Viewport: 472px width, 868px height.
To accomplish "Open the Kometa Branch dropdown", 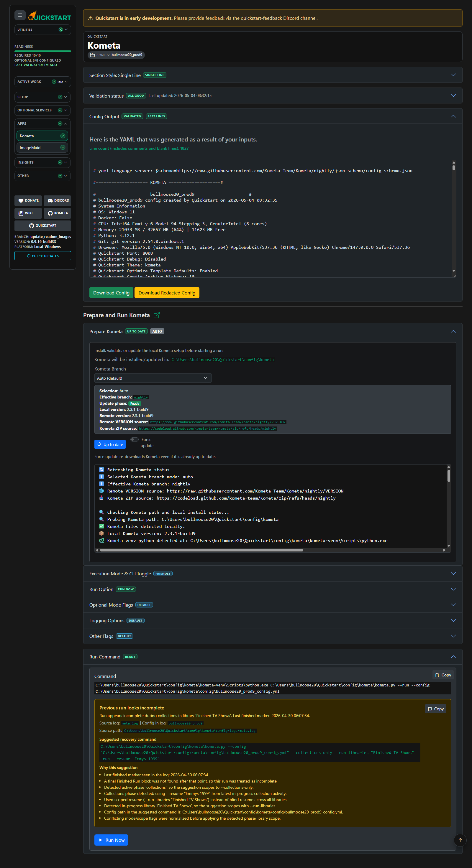I will tap(153, 378).
